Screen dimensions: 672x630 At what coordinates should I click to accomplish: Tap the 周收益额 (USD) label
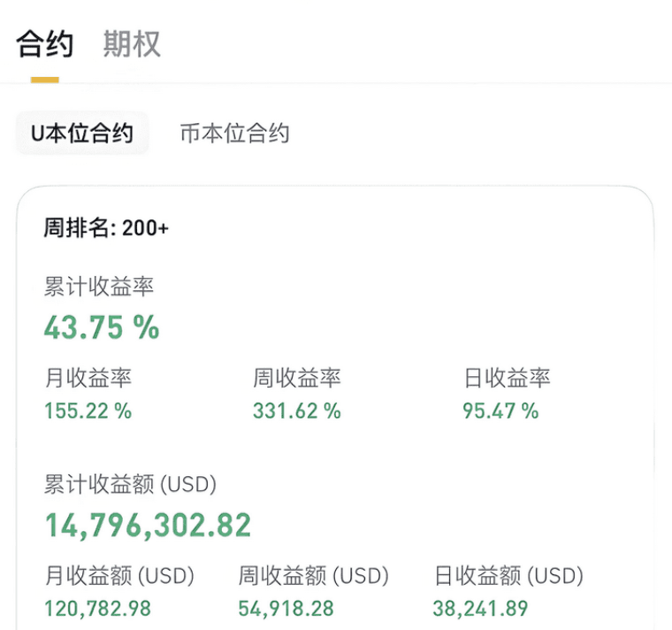313,575
